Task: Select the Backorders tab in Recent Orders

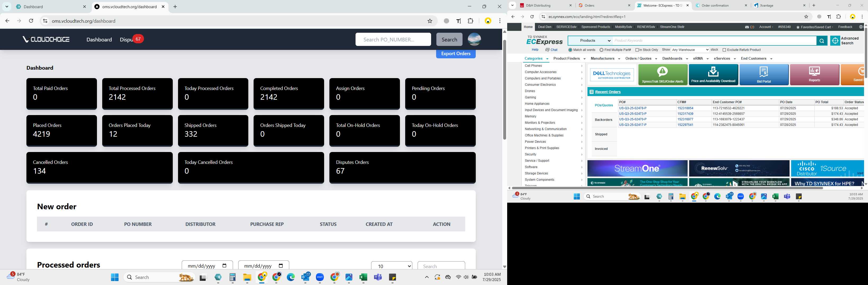Action: tap(604, 120)
